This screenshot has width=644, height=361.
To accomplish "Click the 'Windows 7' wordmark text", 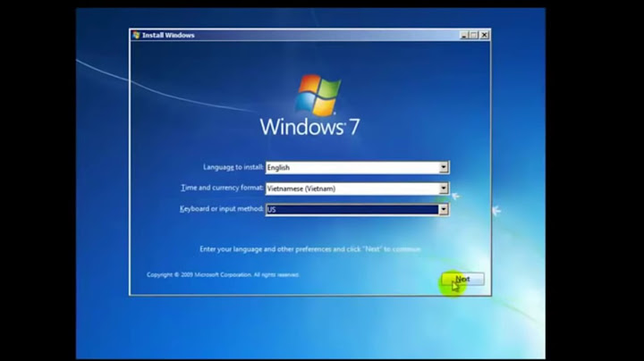I will 310,127.
